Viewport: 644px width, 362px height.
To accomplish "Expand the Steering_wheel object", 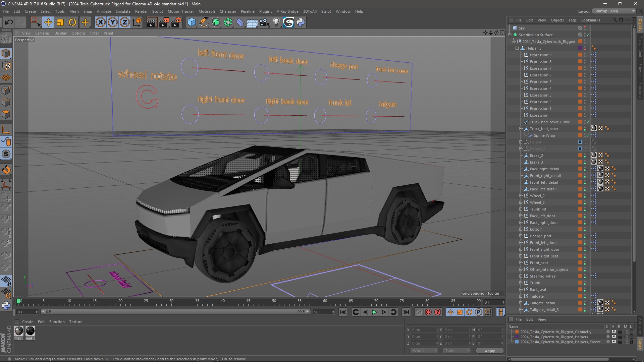I will coord(521,276).
